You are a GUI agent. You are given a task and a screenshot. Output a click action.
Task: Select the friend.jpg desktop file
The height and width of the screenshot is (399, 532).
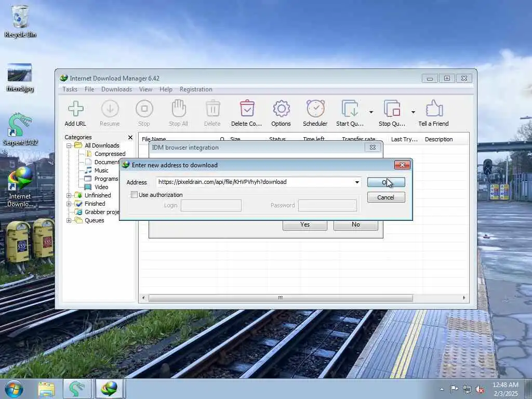20,78
